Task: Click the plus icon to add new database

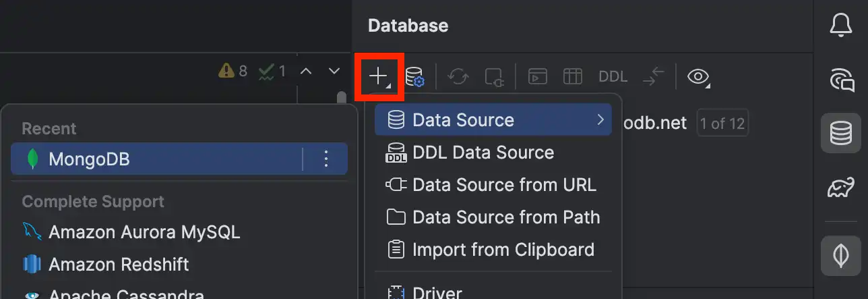Action: [379, 76]
